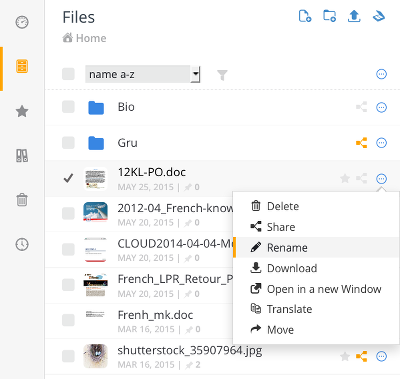Open favorites star in the sidebar

click(22, 111)
